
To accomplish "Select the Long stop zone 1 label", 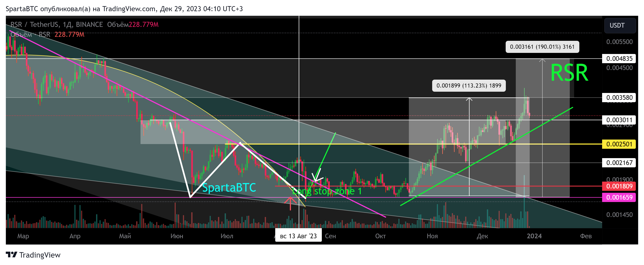I will coord(327,191).
